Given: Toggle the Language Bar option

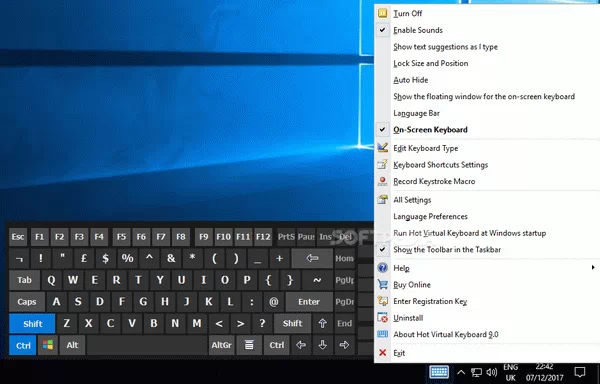Looking at the screenshot, I should coord(487,113).
